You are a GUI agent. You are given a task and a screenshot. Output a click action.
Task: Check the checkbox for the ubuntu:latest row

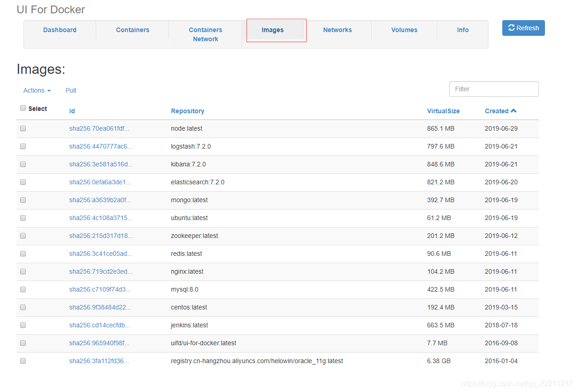point(22,218)
